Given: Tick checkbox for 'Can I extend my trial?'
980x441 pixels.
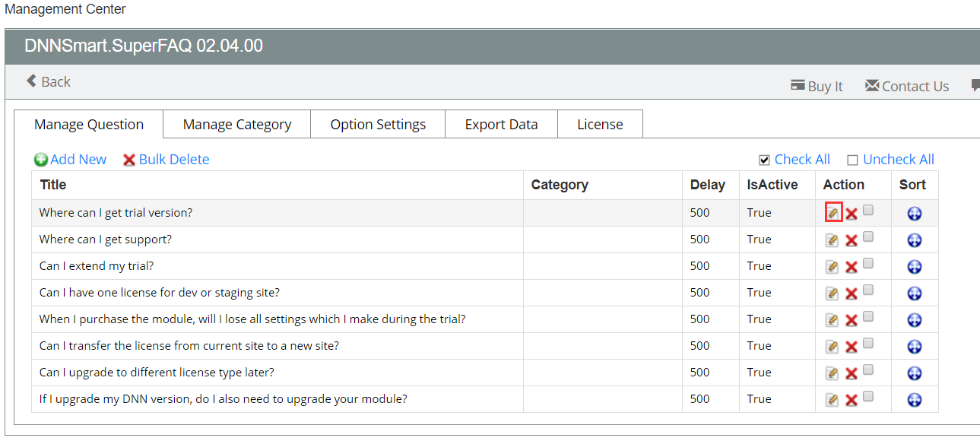Looking at the screenshot, I should pyautogui.click(x=868, y=264).
